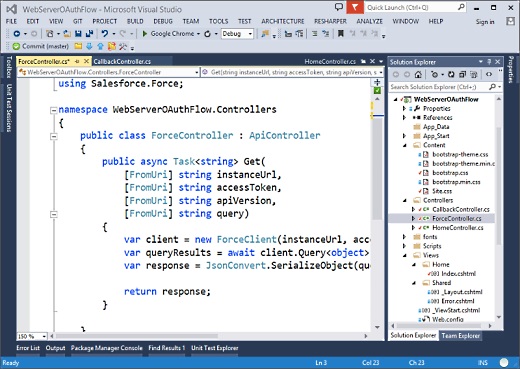This screenshot has width=520, height=369.
Task: Collapse the Content folder in Solution Explorer
Action: pos(405,145)
